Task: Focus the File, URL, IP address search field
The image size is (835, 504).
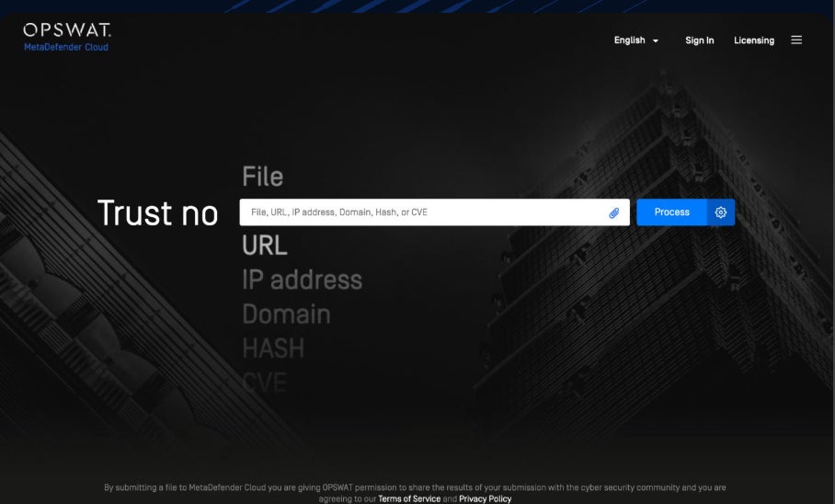Action: click(x=434, y=212)
